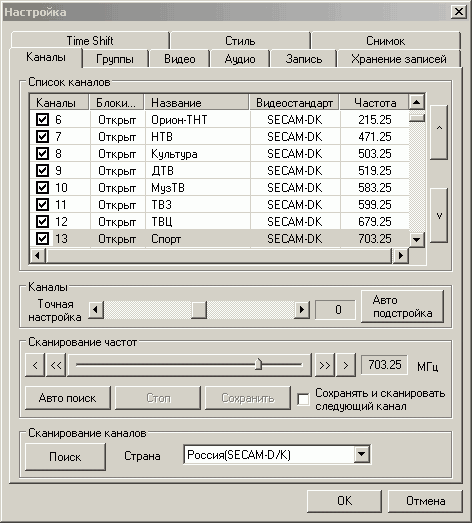The height and width of the screenshot is (523, 472).
Task: Uncheck channel 8 Культура
Action: pyautogui.click(x=42, y=153)
